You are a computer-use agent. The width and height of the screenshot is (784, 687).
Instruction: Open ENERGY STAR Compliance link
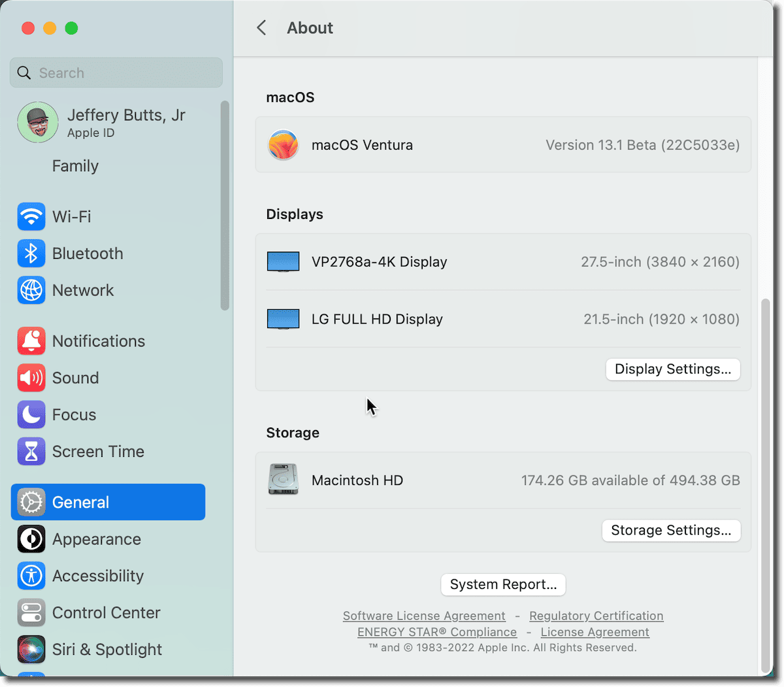click(x=437, y=632)
